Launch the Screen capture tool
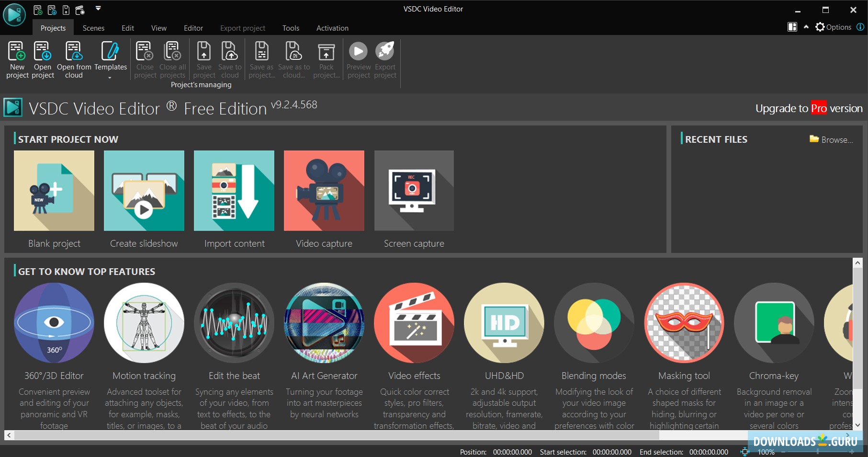 tap(414, 191)
